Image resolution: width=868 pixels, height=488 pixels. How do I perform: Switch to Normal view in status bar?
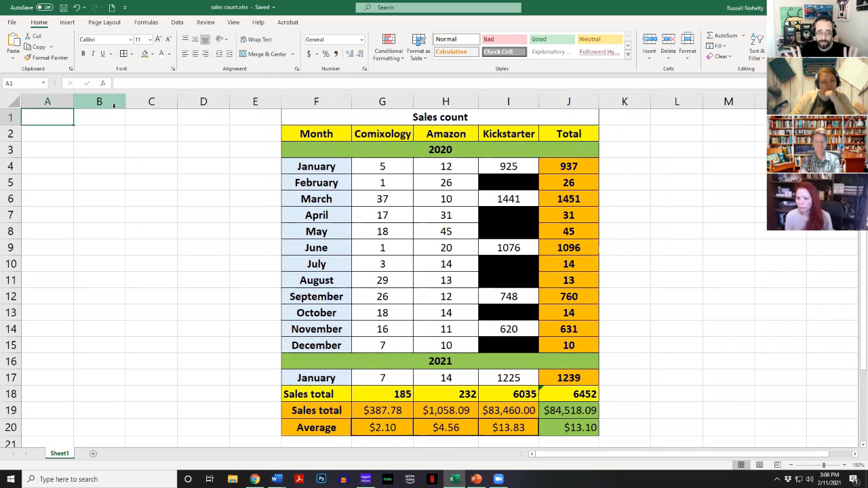741,465
